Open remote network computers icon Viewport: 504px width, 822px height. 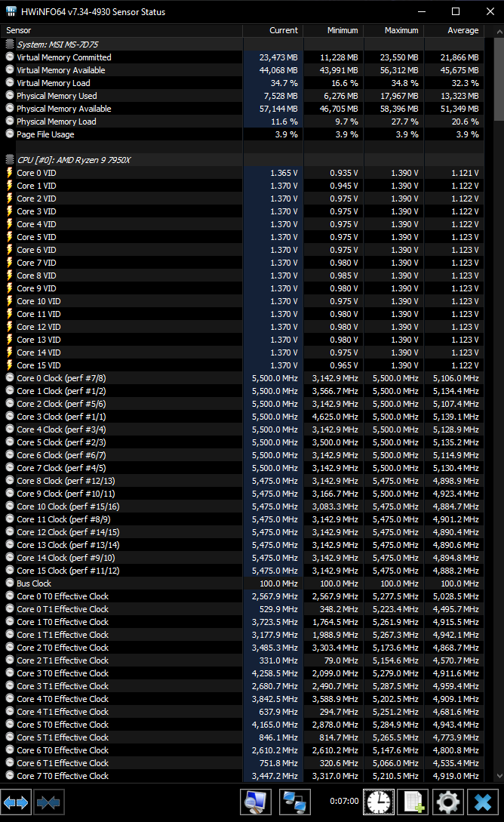coord(295,802)
